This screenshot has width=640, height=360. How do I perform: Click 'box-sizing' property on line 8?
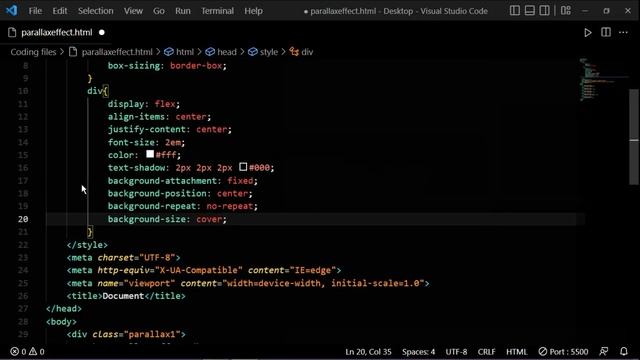pyautogui.click(x=133, y=66)
